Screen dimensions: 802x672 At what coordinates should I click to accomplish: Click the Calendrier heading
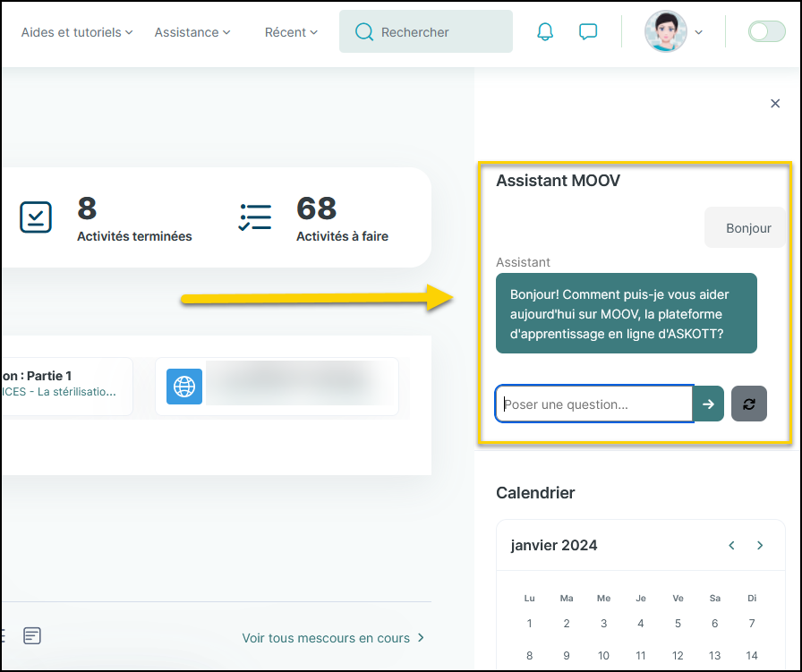(x=535, y=492)
